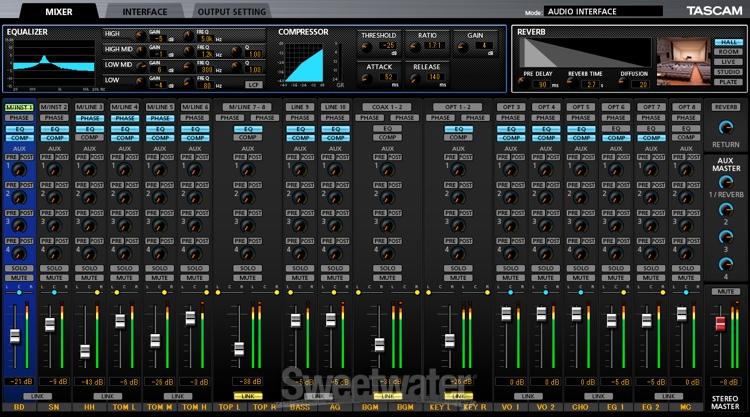Screen dimensions: 750x417
Task: Click the AUX MASTER 3 knob
Action: pyautogui.click(x=726, y=237)
